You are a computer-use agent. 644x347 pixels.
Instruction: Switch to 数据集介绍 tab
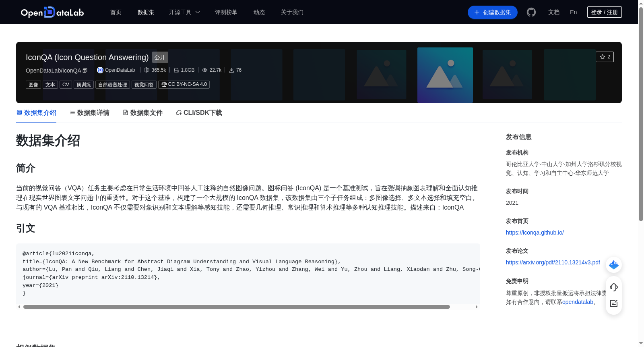(36, 113)
